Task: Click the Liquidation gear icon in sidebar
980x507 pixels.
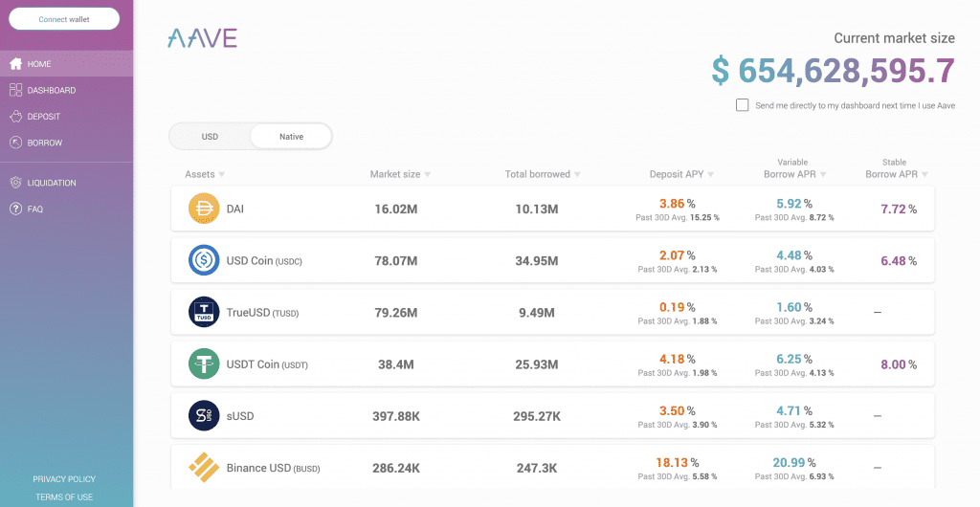Action: coord(15,183)
